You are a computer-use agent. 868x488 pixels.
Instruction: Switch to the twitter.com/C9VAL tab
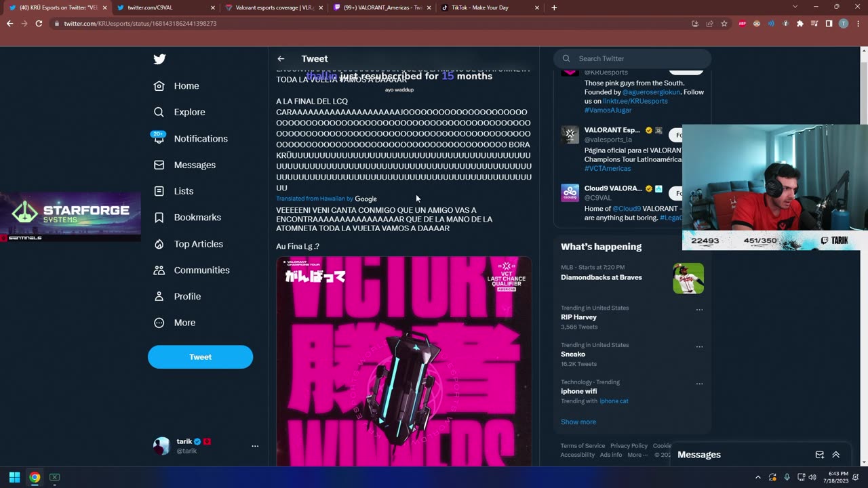click(x=165, y=7)
